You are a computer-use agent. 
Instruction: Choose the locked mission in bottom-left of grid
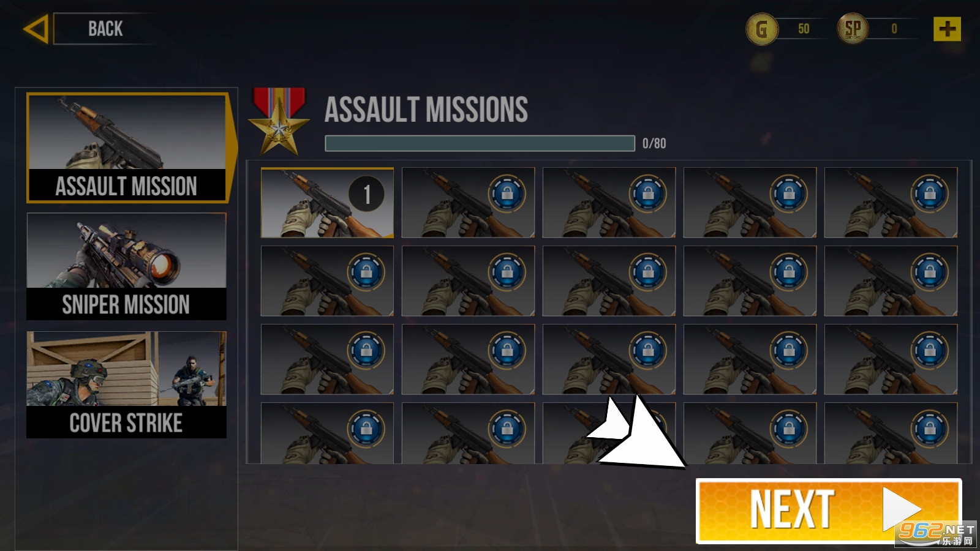pos(327,433)
